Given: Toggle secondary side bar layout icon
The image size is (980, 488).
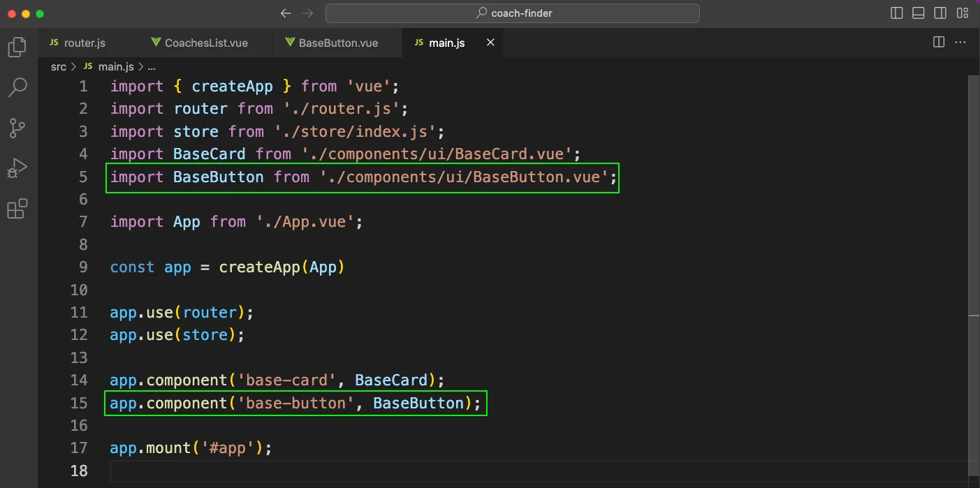Looking at the screenshot, I should point(940,13).
